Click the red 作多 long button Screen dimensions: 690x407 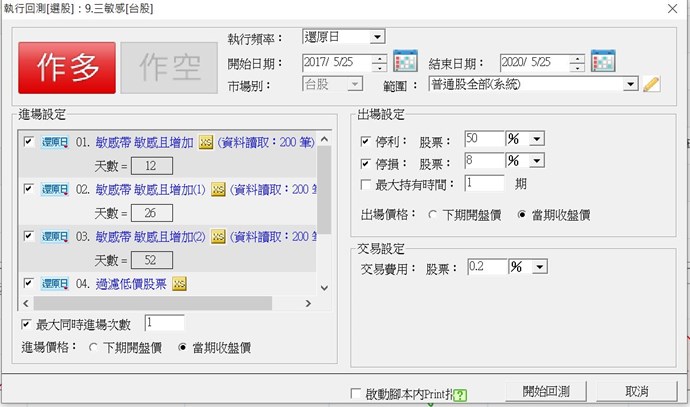click(67, 68)
